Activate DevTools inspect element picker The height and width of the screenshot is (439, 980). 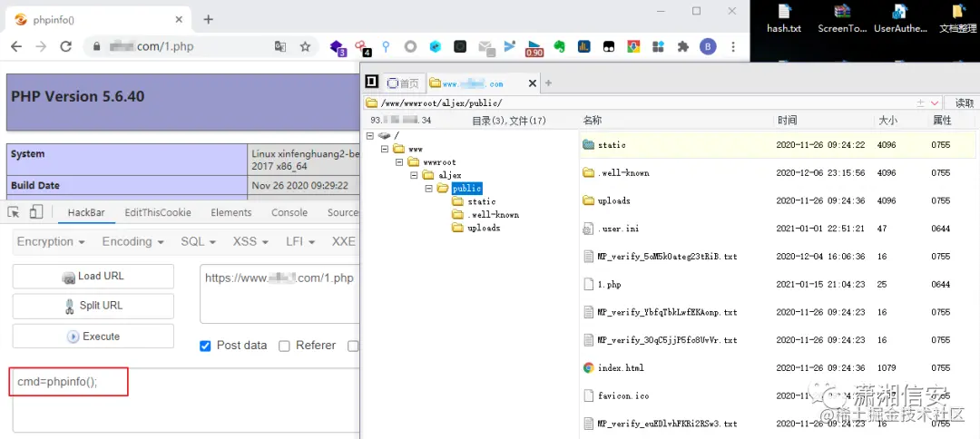pyautogui.click(x=14, y=212)
